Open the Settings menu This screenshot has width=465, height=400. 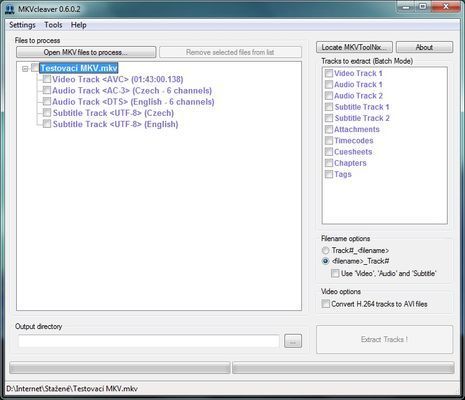coord(22,25)
